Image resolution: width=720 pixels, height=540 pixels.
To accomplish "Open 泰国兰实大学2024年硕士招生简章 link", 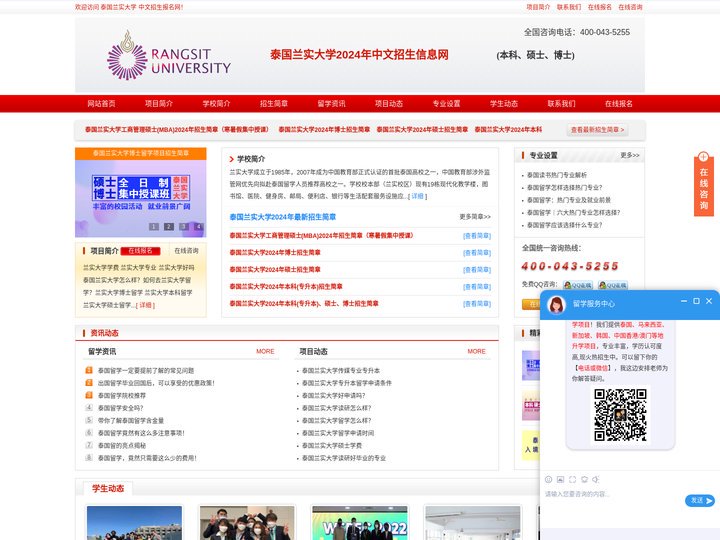I will click(x=275, y=270).
